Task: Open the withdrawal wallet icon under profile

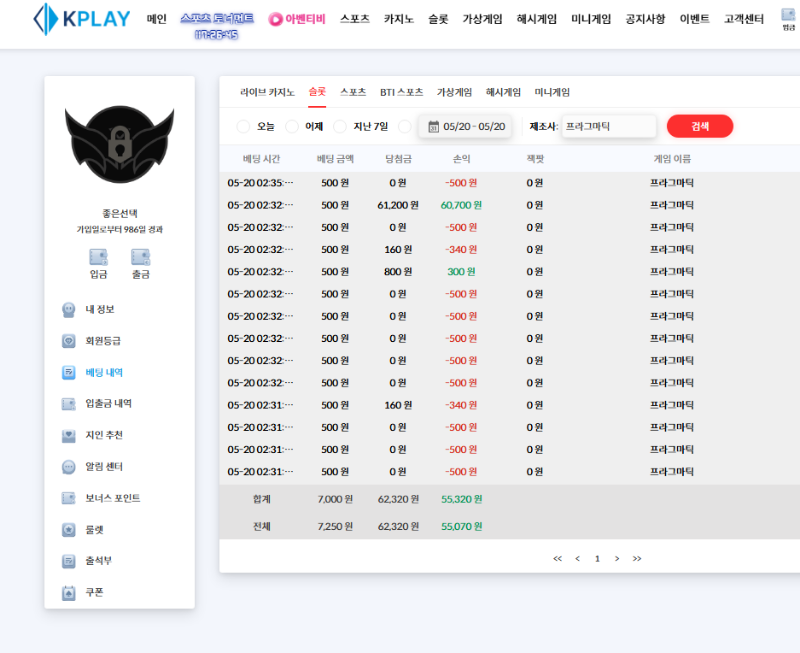Action: point(140,257)
